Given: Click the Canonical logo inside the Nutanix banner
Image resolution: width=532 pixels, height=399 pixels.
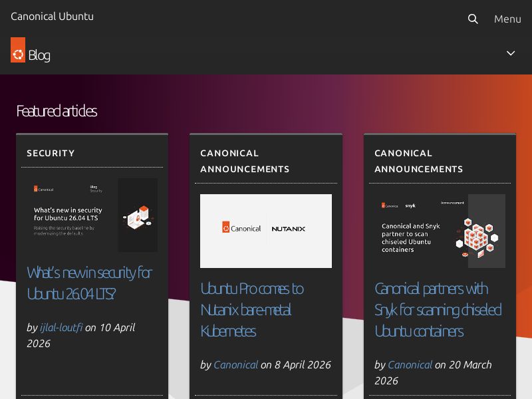Looking at the screenshot, I should point(240,228).
